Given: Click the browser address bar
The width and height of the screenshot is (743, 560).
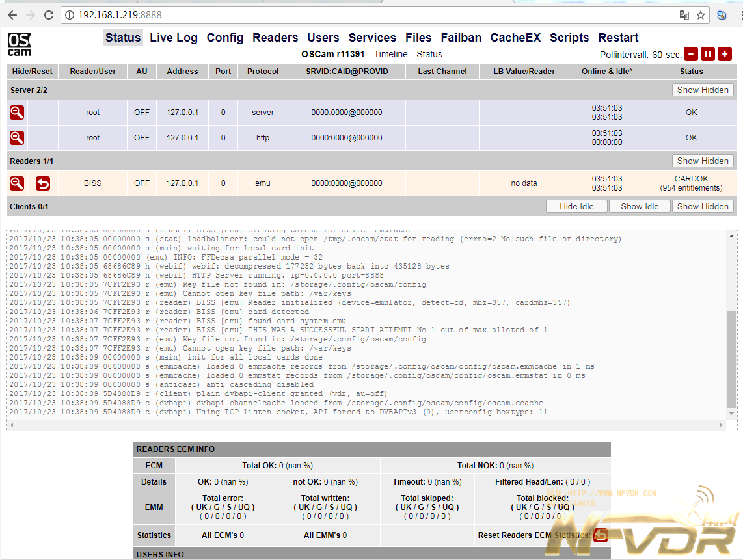Looking at the screenshot, I should (x=364, y=15).
